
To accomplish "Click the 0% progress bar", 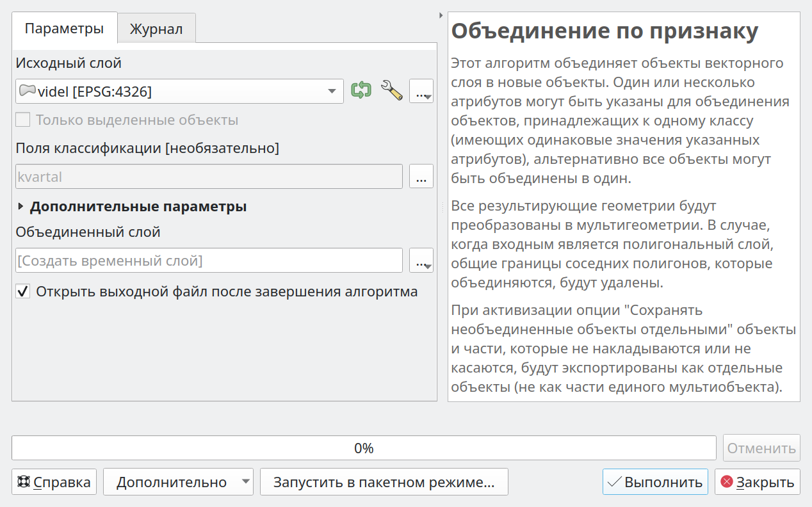I will pyautogui.click(x=364, y=448).
